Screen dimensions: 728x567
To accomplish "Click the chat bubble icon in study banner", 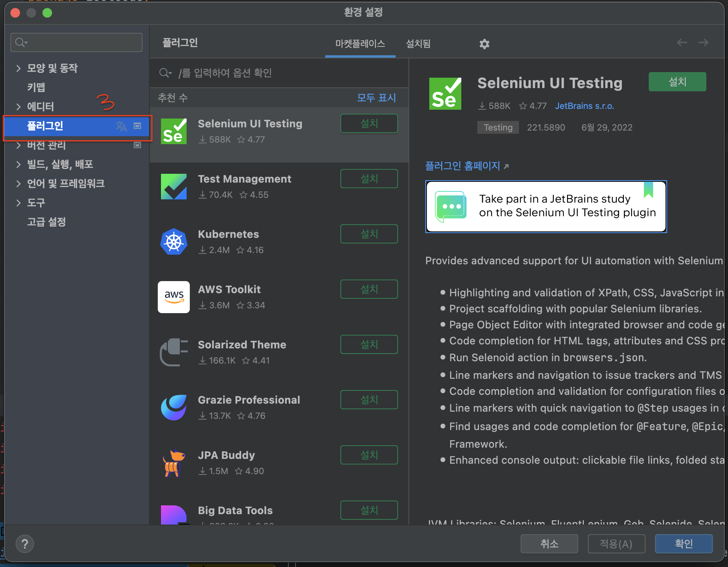I will (451, 207).
